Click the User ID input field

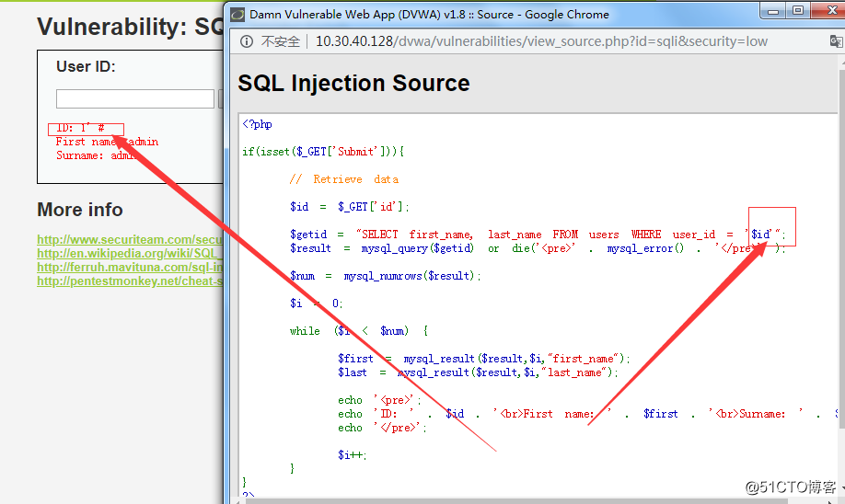pyautogui.click(x=135, y=98)
